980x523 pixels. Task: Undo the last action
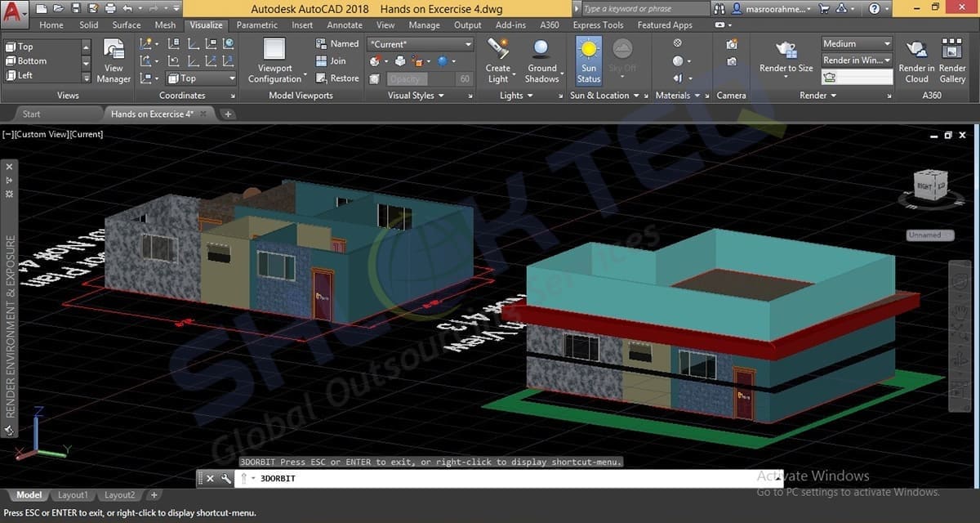127,8
